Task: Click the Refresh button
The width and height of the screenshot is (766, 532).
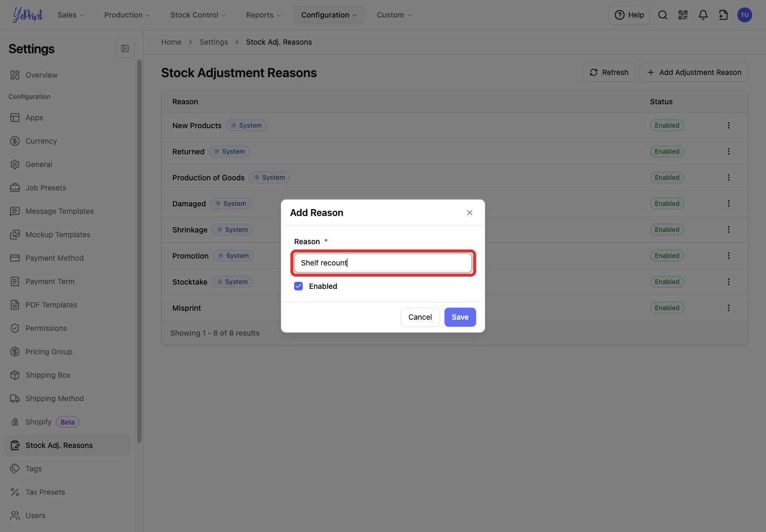Action: 609,72
